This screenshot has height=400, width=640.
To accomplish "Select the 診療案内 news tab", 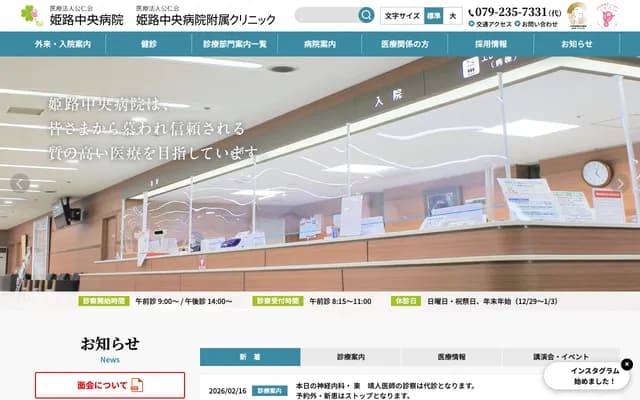I will pos(351,357).
